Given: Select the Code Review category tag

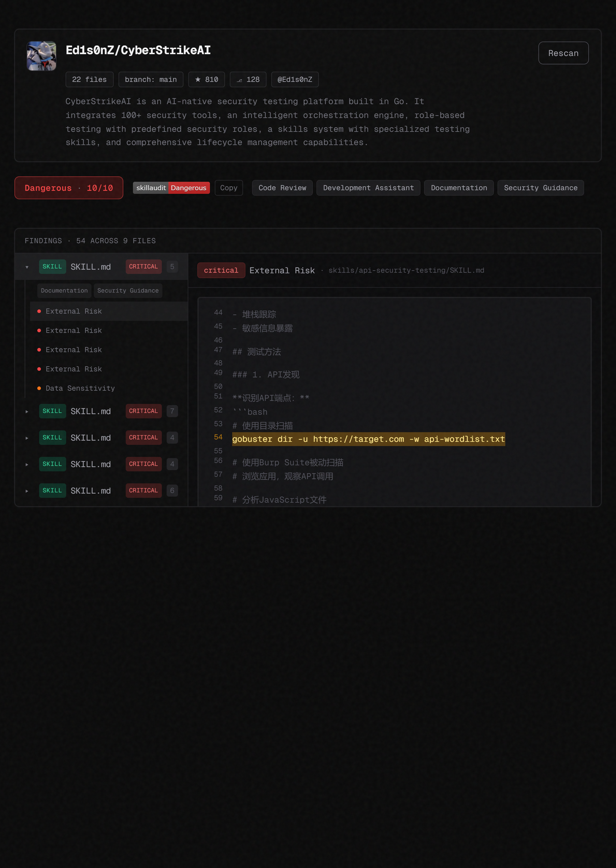Looking at the screenshot, I should click(x=282, y=188).
